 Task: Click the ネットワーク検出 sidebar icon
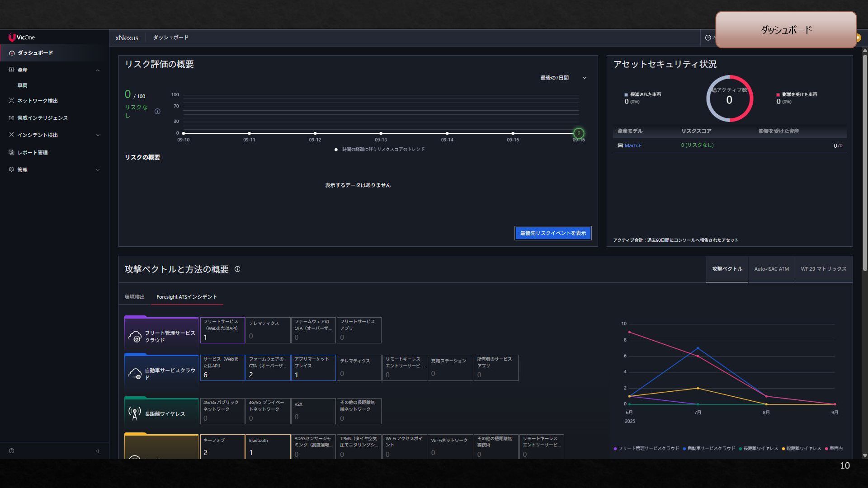(x=11, y=100)
